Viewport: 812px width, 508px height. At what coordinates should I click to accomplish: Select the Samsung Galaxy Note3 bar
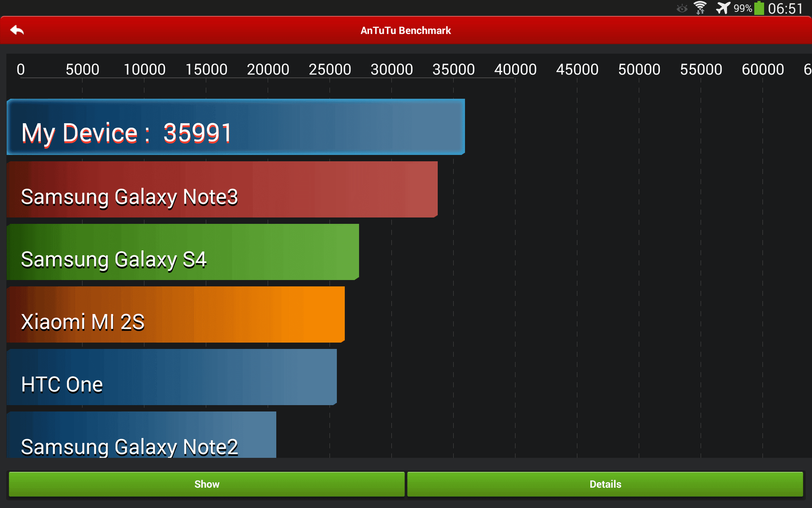[222, 189]
